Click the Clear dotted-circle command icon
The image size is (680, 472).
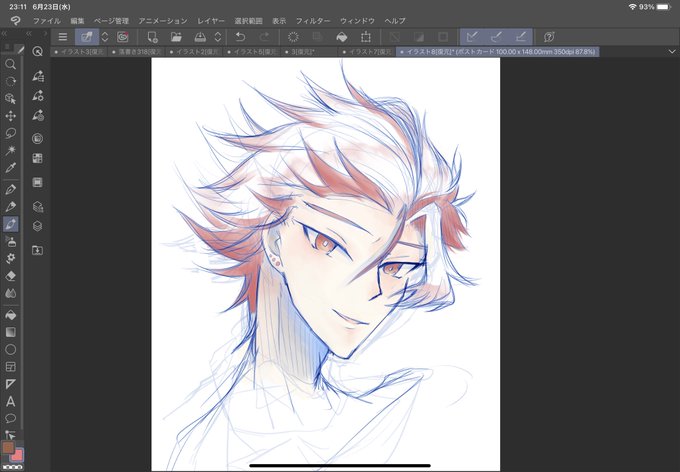coord(293,37)
